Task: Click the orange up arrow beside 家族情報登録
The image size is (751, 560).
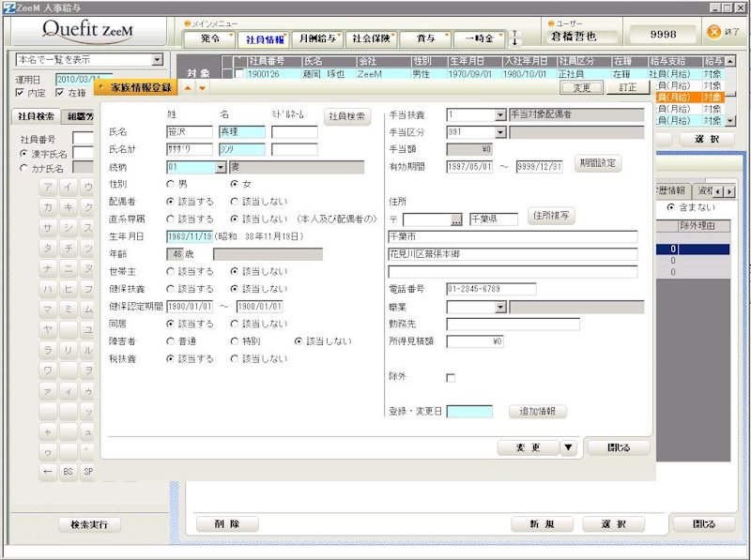Action: tap(189, 88)
